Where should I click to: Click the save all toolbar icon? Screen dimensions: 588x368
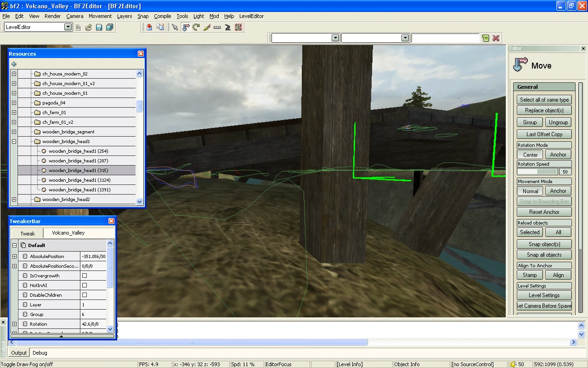(x=109, y=28)
